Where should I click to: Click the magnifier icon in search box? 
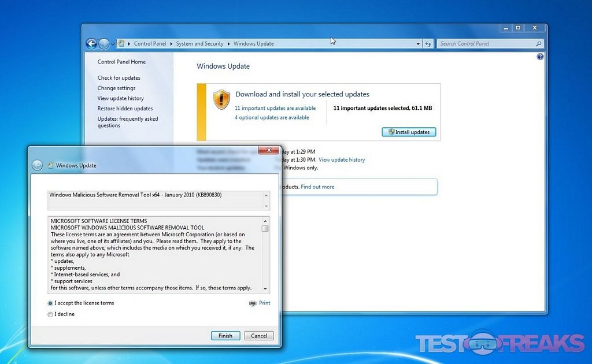539,44
